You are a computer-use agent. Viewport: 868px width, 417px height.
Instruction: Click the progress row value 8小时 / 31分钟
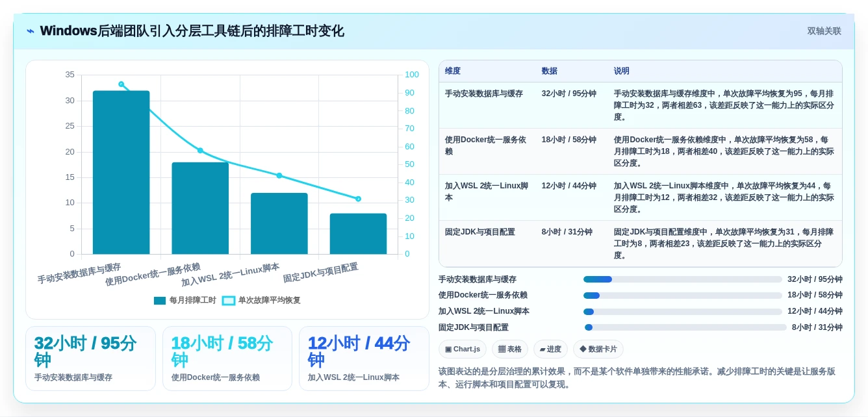(x=817, y=327)
